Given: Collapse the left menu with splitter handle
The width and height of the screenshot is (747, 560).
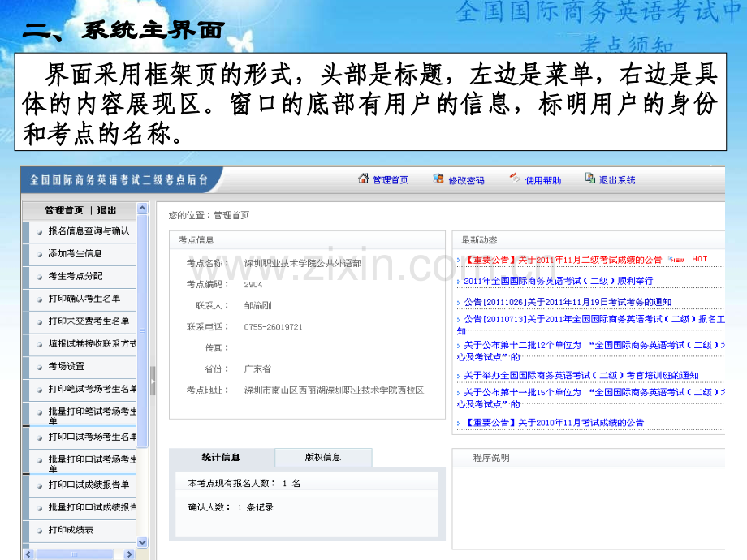Looking at the screenshot, I should tap(153, 381).
